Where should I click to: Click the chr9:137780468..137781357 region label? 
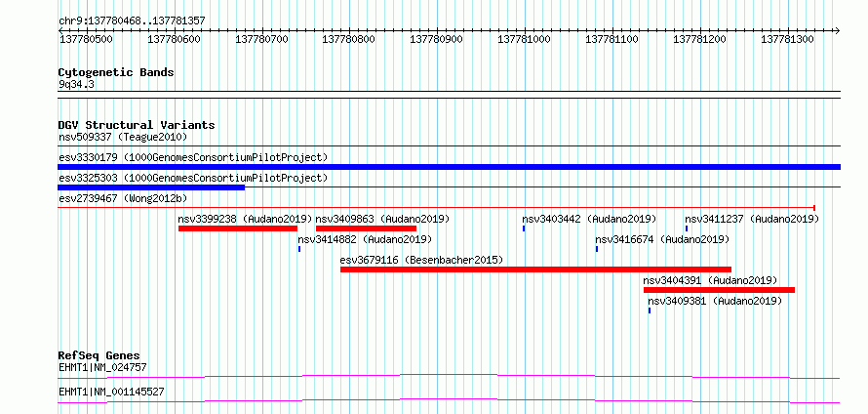(x=132, y=21)
